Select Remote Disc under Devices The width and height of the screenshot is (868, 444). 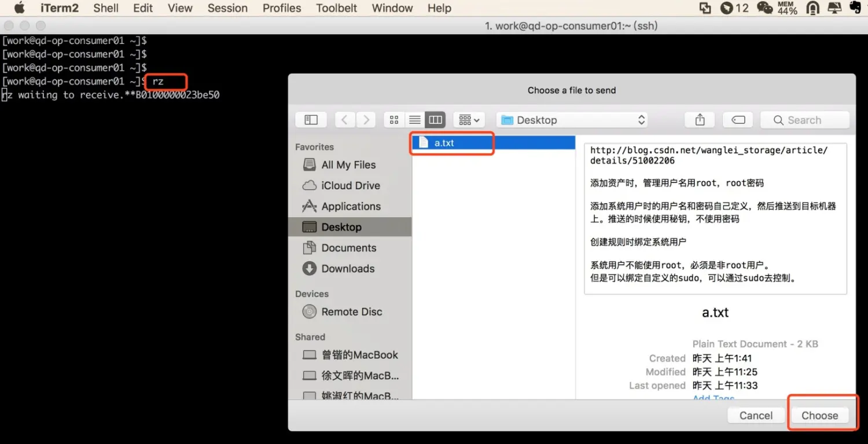pyautogui.click(x=350, y=311)
